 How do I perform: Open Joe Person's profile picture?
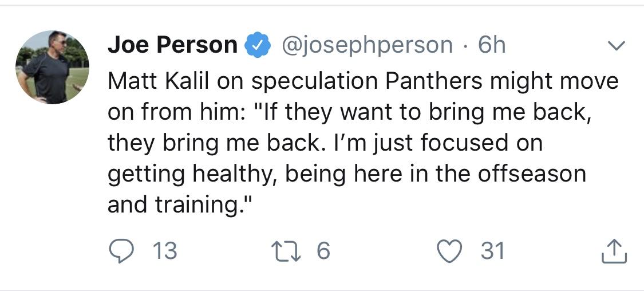pos(52,67)
